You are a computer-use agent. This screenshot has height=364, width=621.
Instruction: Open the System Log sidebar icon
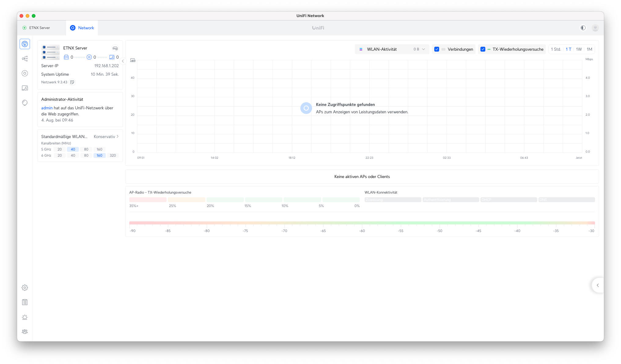point(25,302)
